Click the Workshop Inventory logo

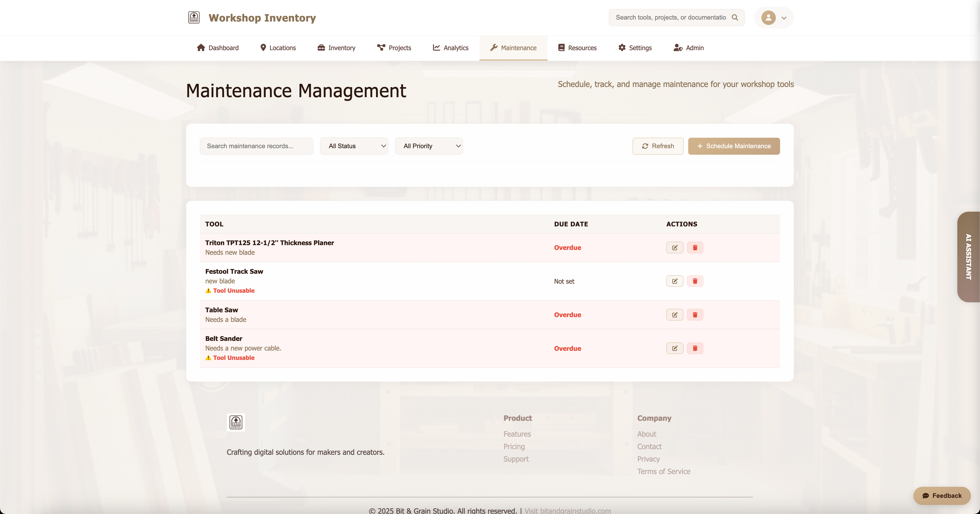tap(194, 17)
